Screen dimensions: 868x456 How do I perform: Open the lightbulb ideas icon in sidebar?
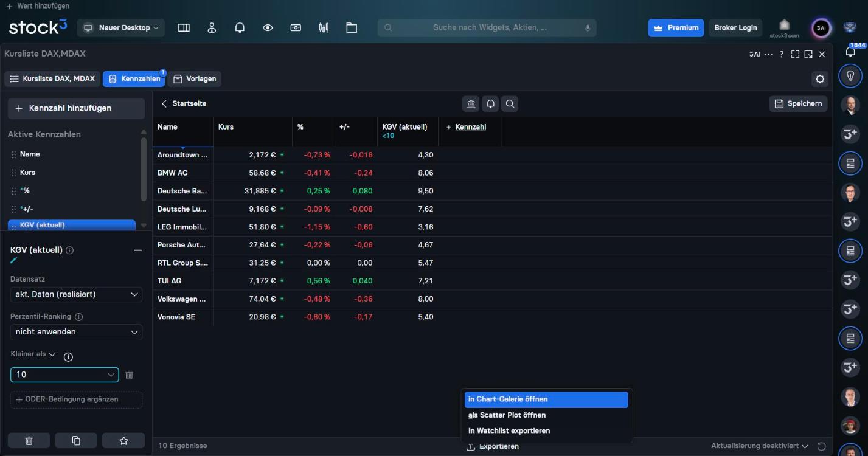pos(850,76)
